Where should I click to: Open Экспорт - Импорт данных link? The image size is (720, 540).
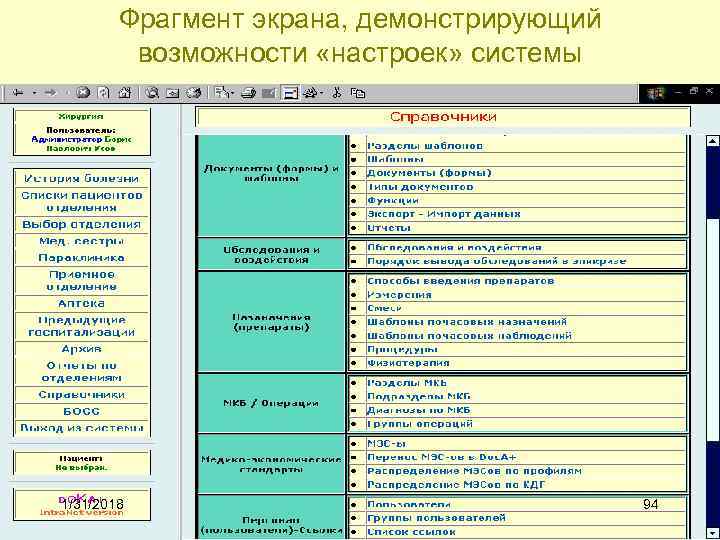444,214
